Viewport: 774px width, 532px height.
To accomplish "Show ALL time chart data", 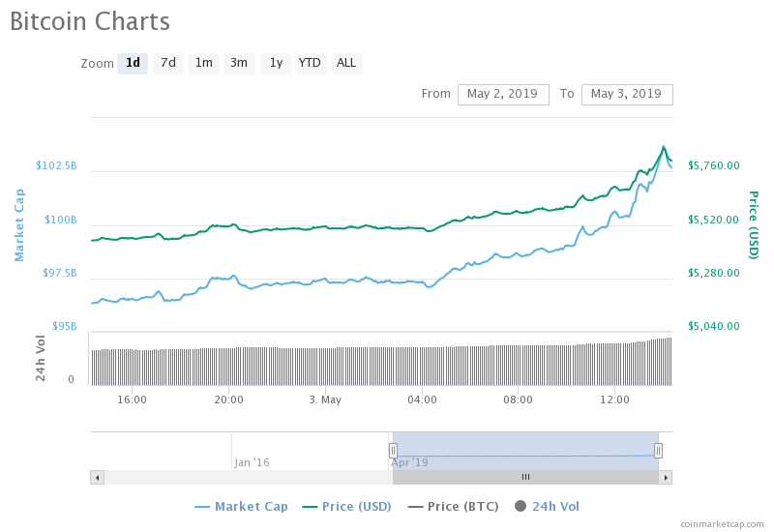I will [x=345, y=64].
